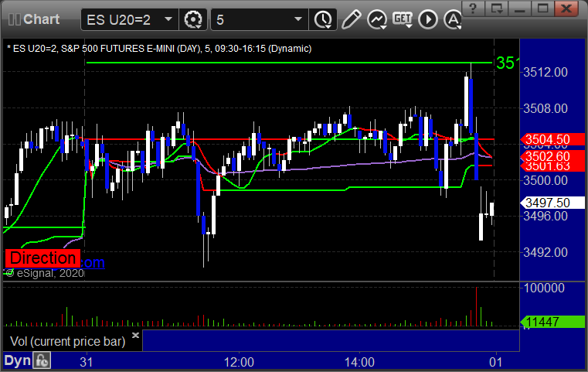
Task: Click the red 3504.50 price marker
Action: pos(552,140)
